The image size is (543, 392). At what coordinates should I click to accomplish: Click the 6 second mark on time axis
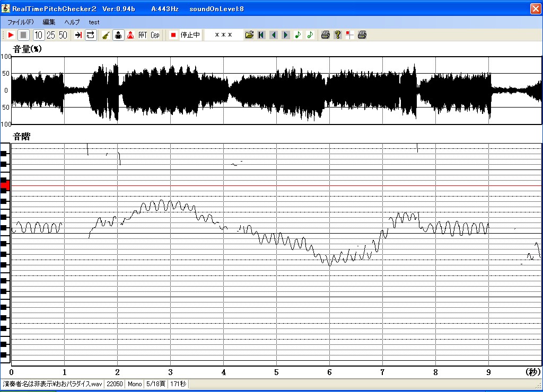(x=329, y=372)
